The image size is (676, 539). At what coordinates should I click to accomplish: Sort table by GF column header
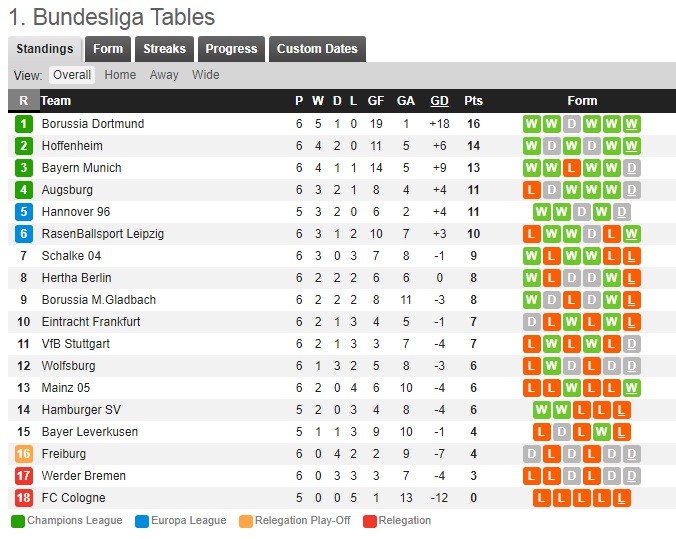point(376,101)
